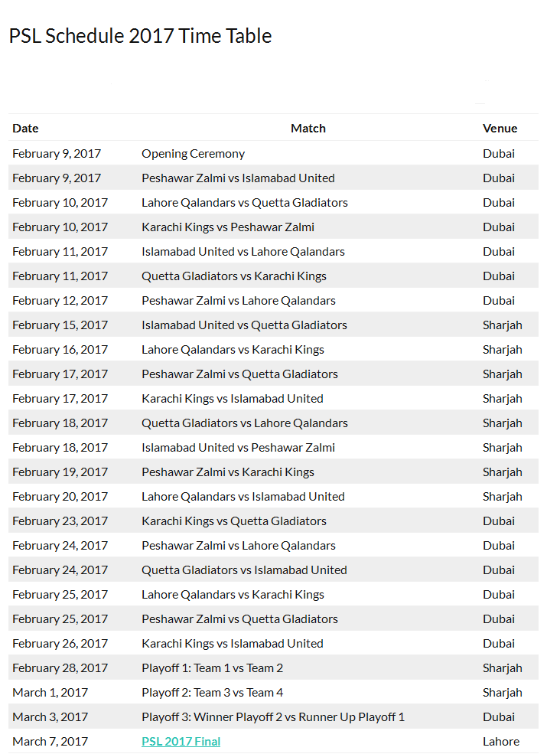Click the Date column header
The width and height of the screenshot is (560, 754).
(x=25, y=128)
